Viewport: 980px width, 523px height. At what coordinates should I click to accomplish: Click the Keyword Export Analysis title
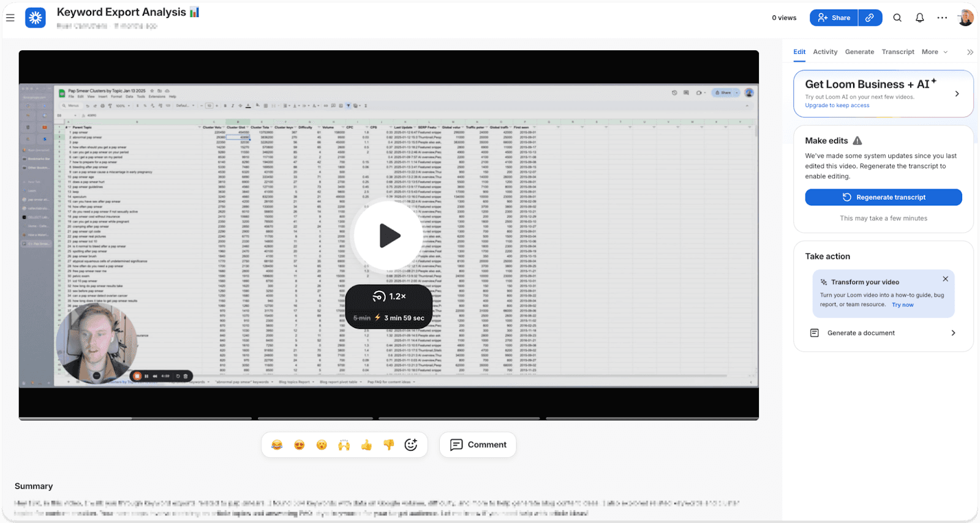click(x=128, y=12)
